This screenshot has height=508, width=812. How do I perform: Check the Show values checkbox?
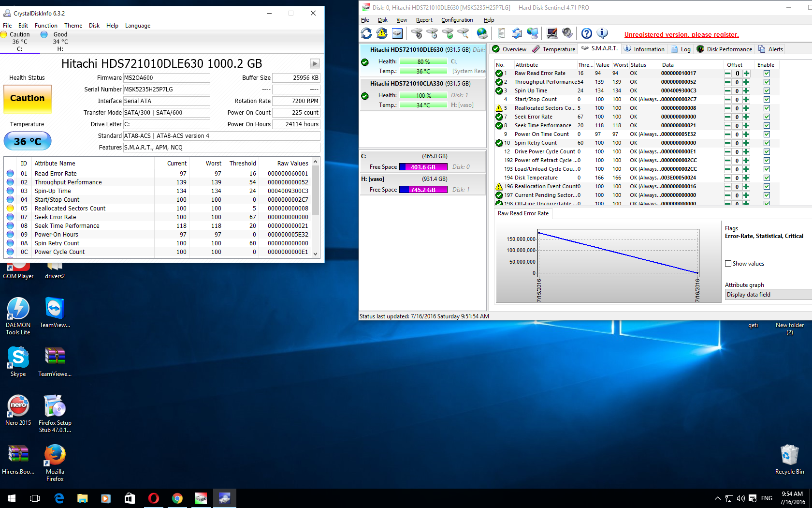point(728,264)
